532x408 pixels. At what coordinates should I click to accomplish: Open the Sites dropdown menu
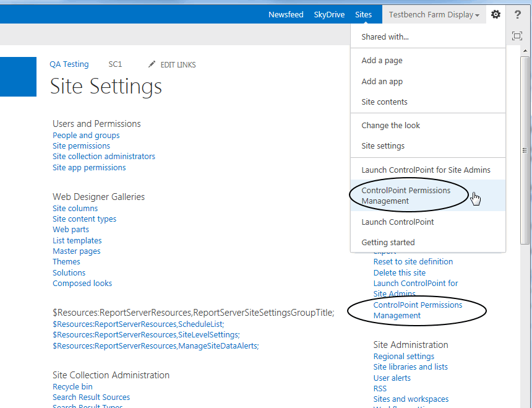point(363,14)
